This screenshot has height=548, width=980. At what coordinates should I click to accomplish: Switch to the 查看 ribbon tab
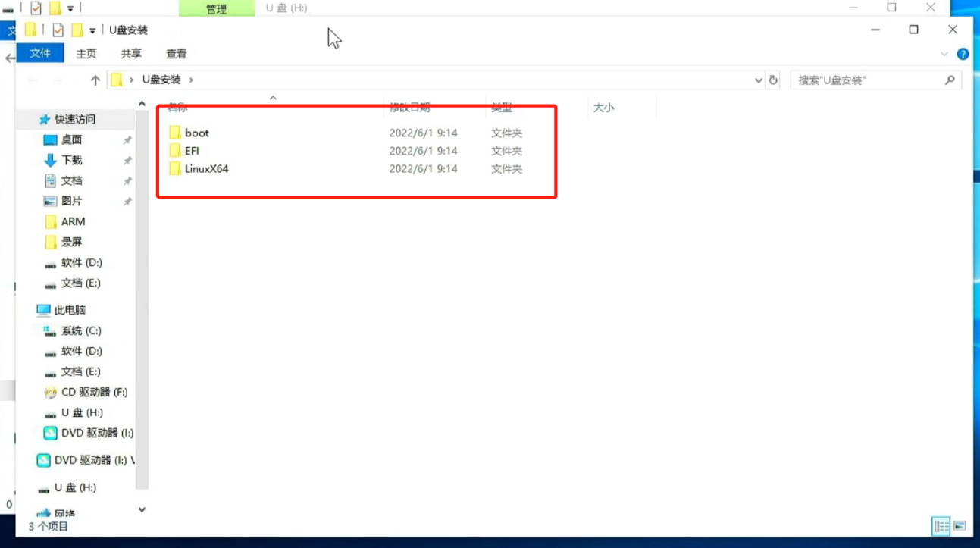point(177,54)
